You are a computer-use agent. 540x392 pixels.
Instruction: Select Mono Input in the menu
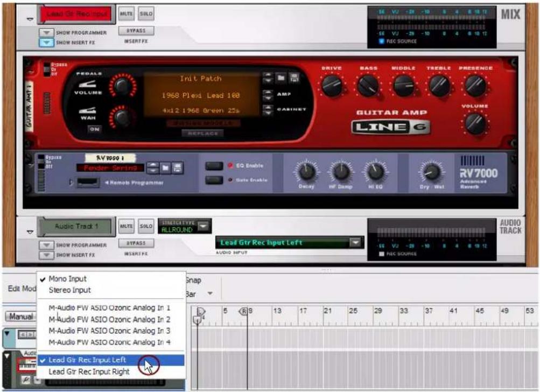tap(67, 279)
